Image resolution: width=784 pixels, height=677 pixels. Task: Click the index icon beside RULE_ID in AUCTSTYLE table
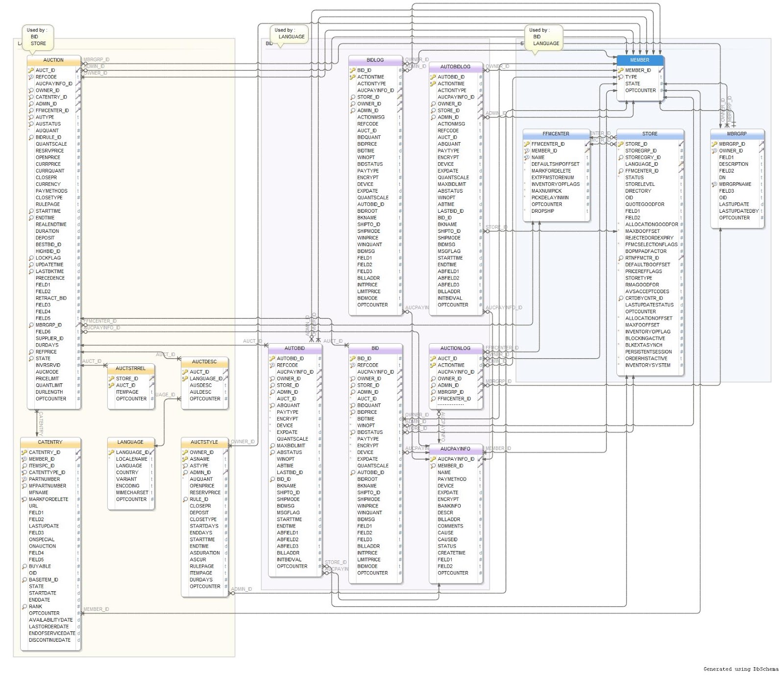click(185, 500)
